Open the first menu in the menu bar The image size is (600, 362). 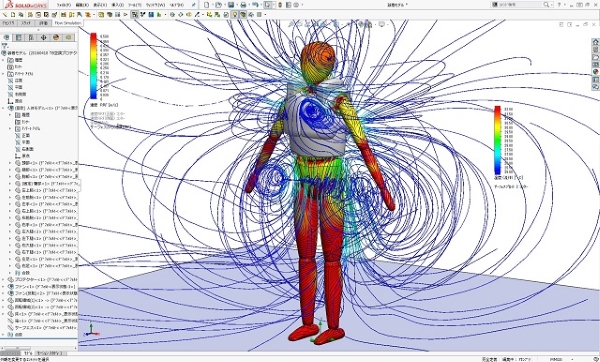tap(64, 5)
